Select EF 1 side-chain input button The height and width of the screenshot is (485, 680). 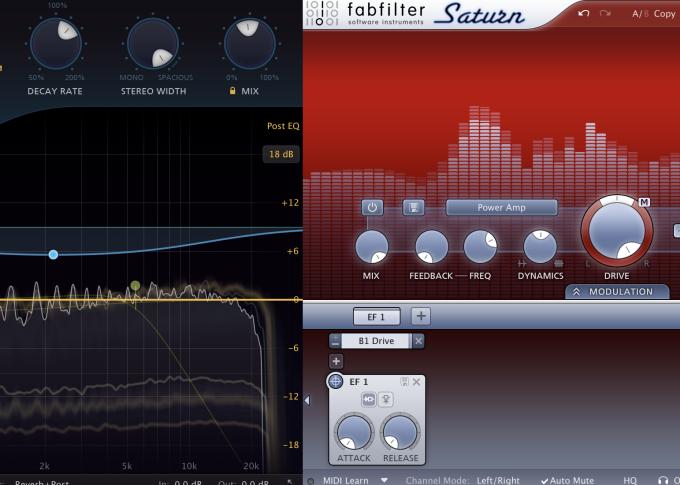pyautogui.click(x=386, y=399)
